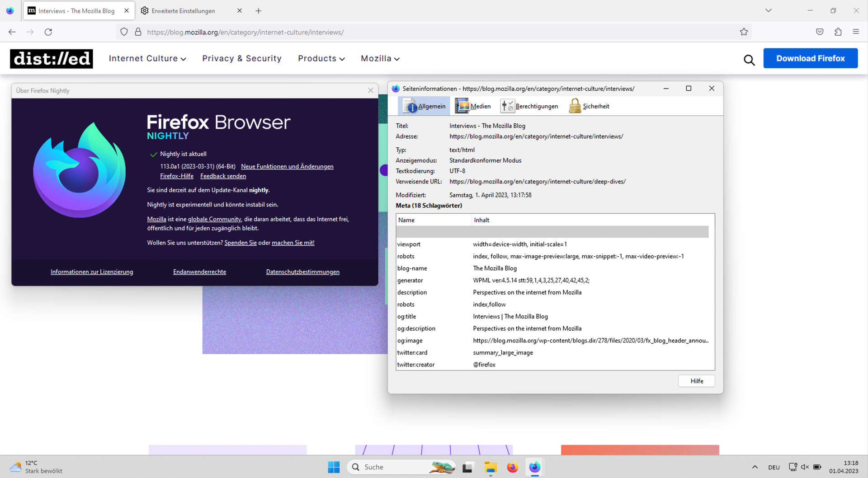Open File Explorer from the taskbar
868x478 pixels.
(x=490, y=467)
